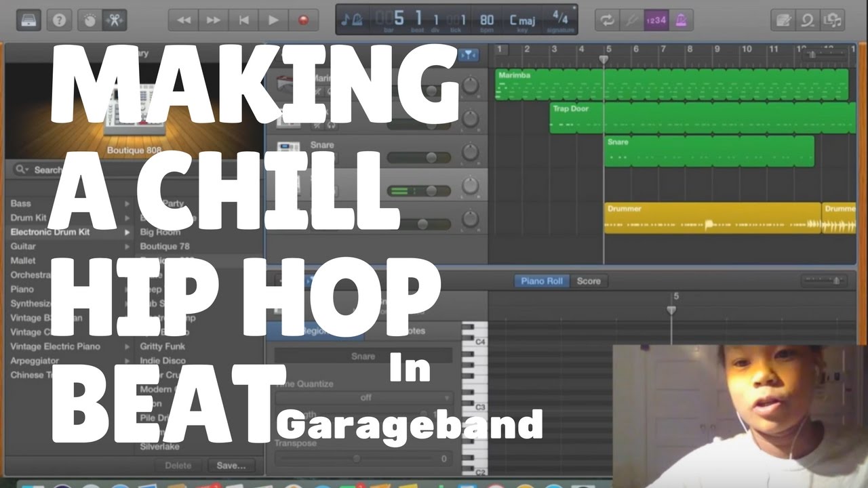Adjust the editor zoom slider
The height and width of the screenshot is (488, 868).
(x=825, y=280)
